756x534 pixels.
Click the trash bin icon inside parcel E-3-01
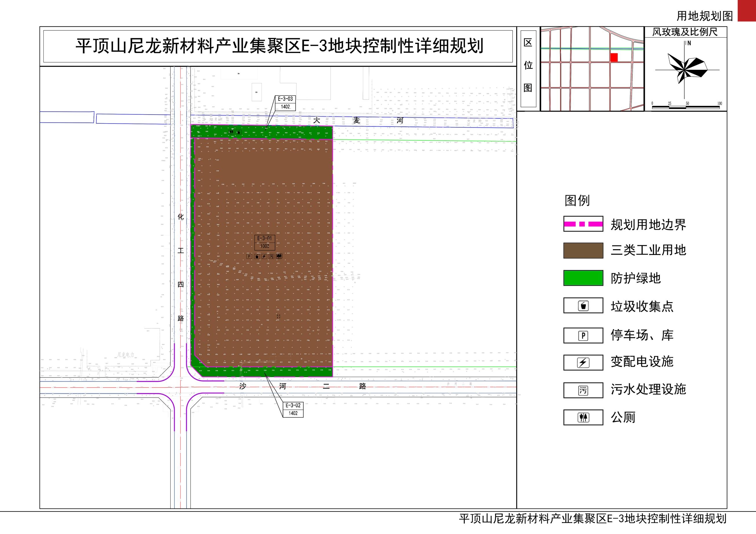[257, 256]
